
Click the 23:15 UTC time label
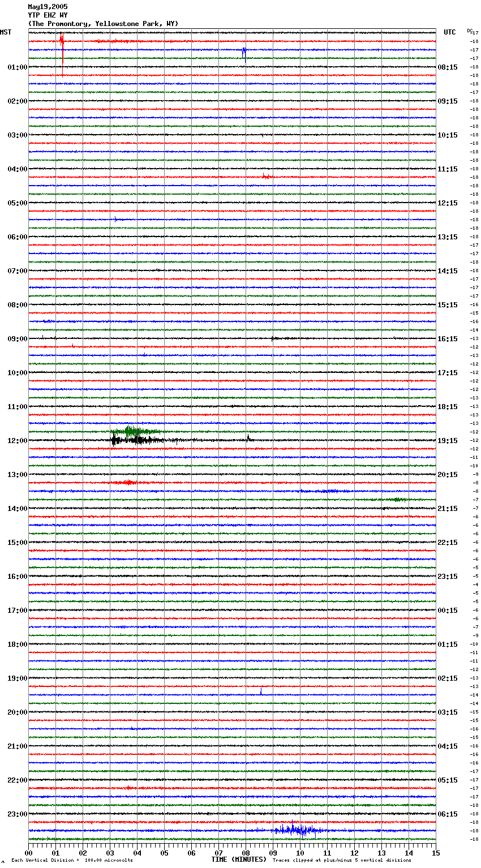point(448,577)
